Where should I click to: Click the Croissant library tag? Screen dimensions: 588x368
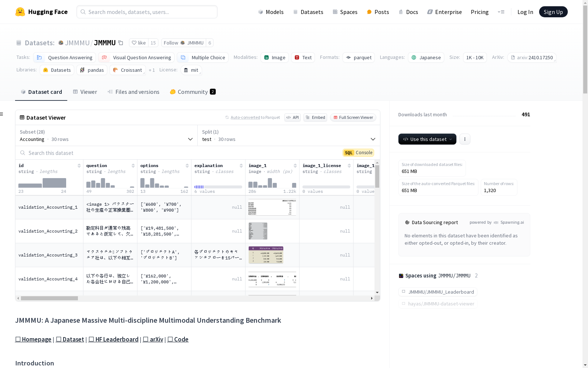tap(128, 70)
